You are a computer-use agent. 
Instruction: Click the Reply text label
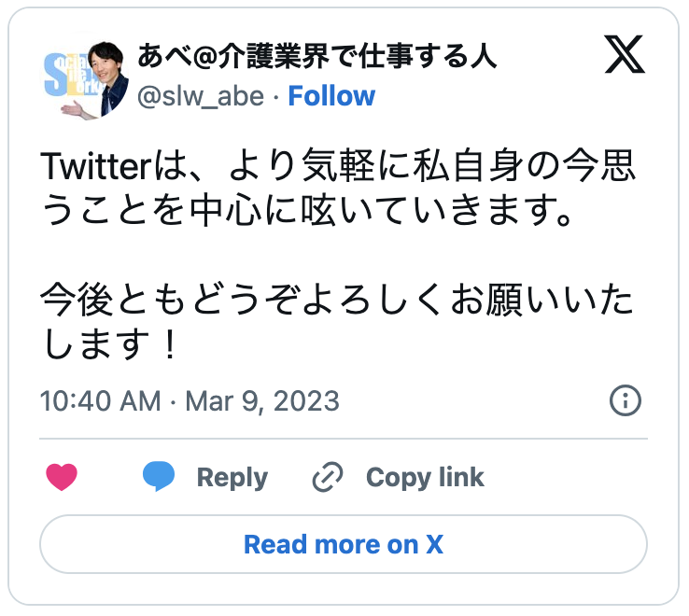point(232,478)
